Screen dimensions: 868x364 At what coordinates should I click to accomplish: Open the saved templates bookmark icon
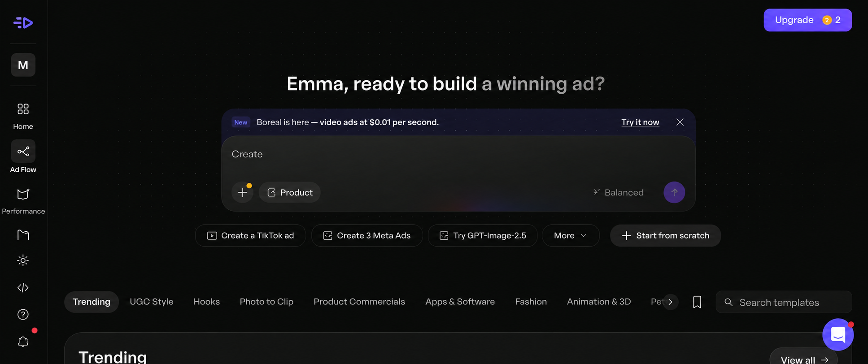(697, 302)
